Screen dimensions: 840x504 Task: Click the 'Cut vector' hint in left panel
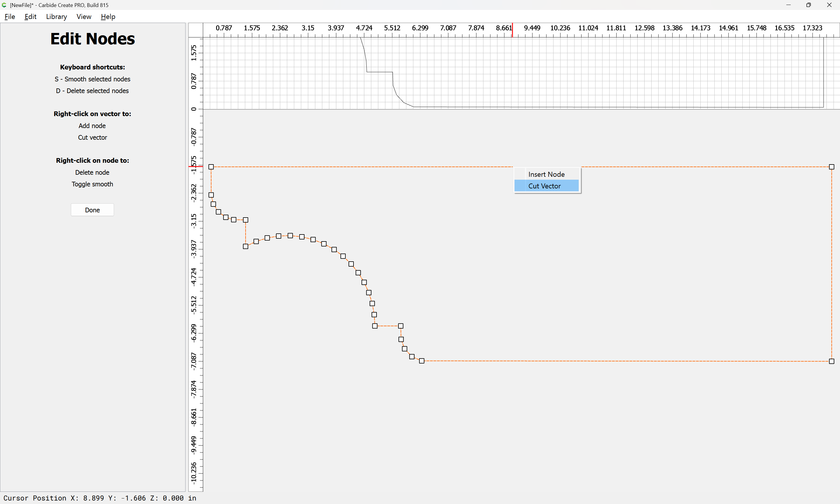92,137
